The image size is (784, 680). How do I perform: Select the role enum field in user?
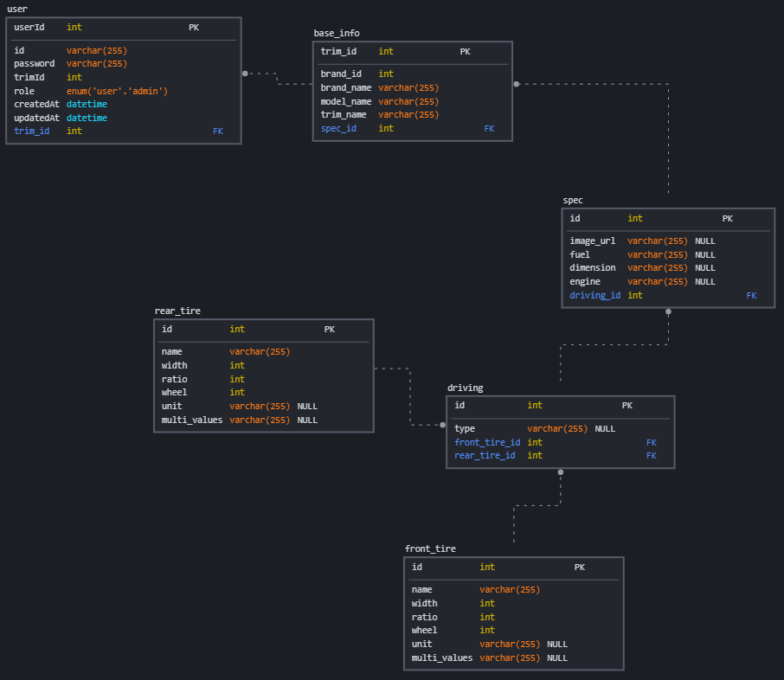tap(26, 91)
